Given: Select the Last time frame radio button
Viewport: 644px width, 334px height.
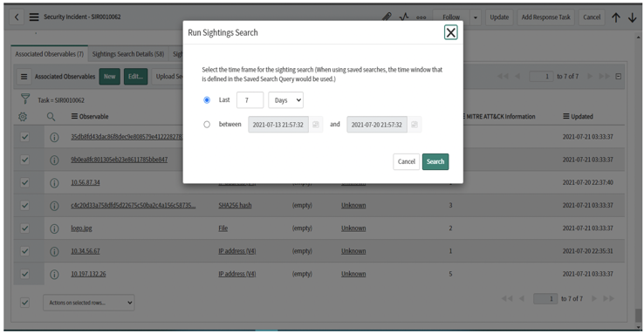Looking at the screenshot, I should pyautogui.click(x=207, y=100).
